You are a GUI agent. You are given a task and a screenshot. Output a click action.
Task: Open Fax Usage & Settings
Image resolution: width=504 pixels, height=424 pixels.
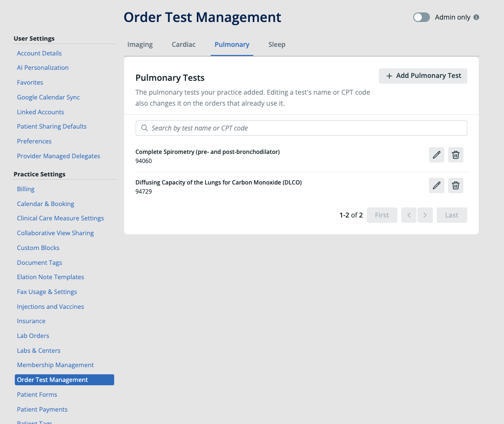tap(47, 292)
